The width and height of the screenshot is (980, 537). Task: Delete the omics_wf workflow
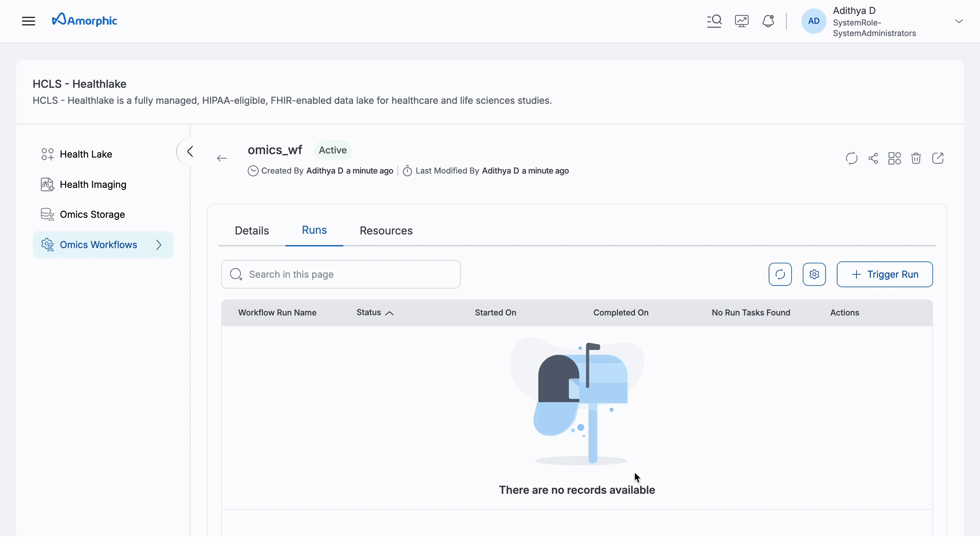point(916,158)
